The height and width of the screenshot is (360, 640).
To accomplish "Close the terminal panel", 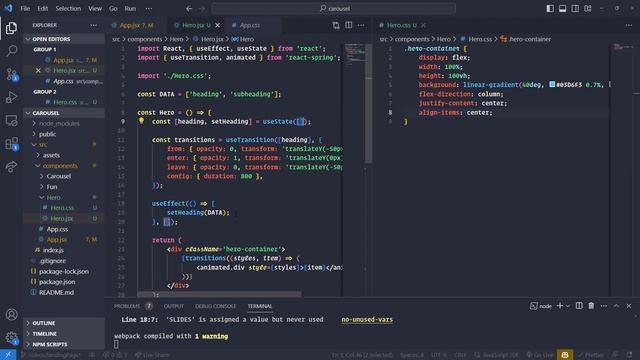I will click(x=629, y=306).
